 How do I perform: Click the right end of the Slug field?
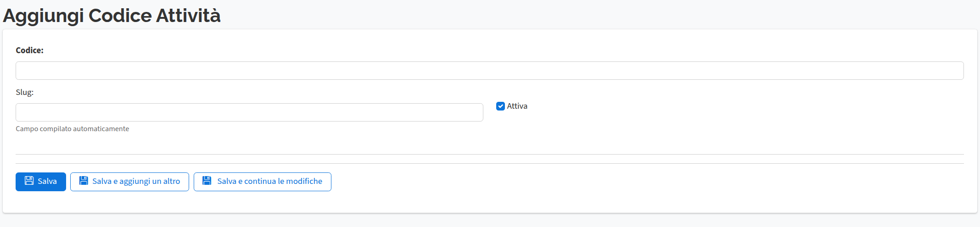tap(475, 112)
